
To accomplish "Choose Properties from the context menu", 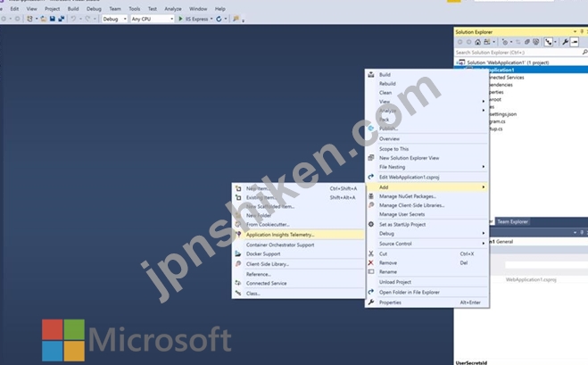I will (x=427, y=303).
